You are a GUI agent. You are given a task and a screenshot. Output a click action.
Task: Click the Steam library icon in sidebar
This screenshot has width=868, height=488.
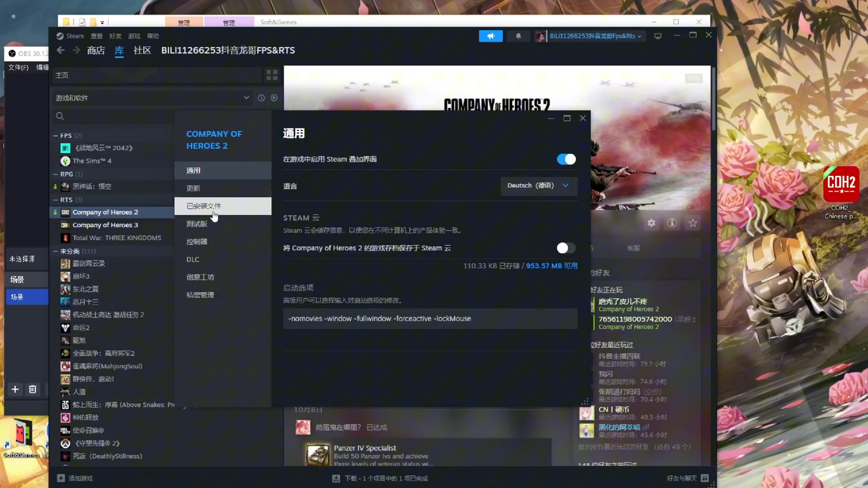click(118, 50)
